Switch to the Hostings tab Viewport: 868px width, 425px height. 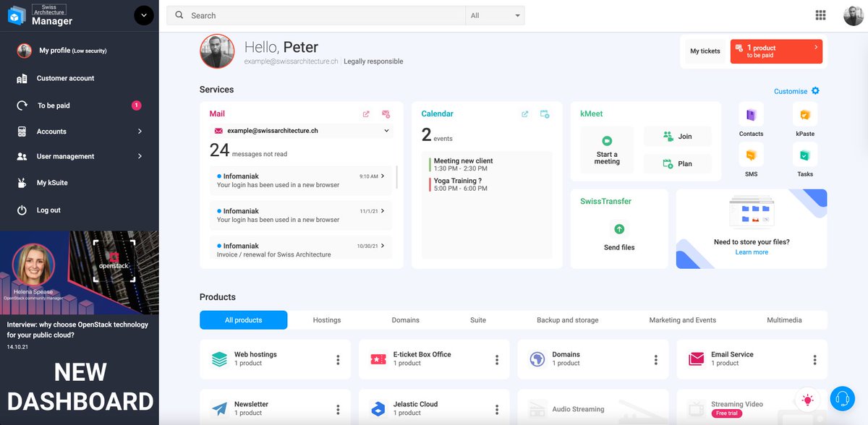click(x=327, y=319)
